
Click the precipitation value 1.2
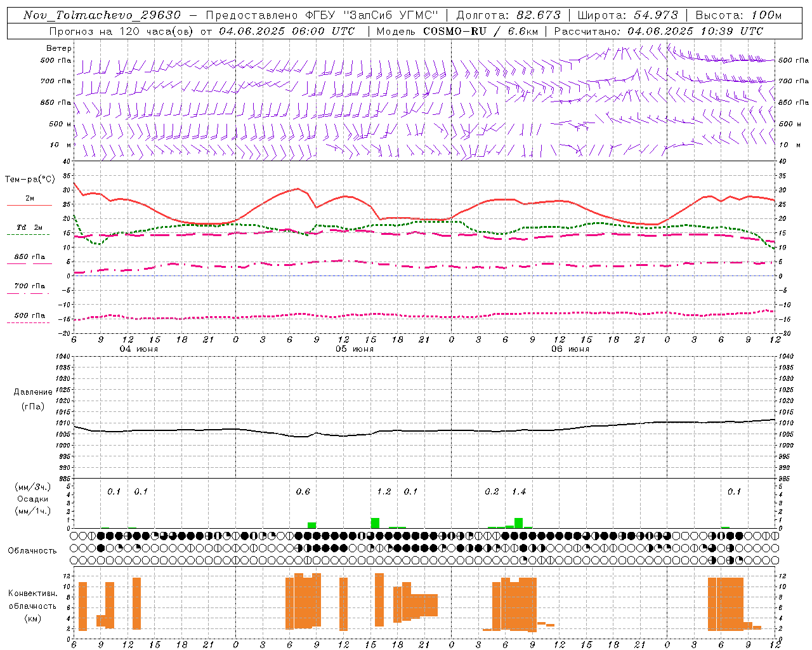click(384, 492)
